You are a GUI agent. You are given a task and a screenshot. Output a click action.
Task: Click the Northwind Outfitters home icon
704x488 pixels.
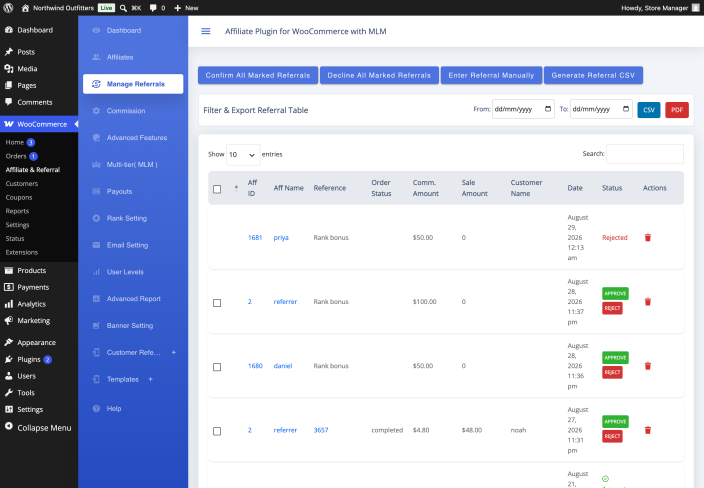point(25,8)
